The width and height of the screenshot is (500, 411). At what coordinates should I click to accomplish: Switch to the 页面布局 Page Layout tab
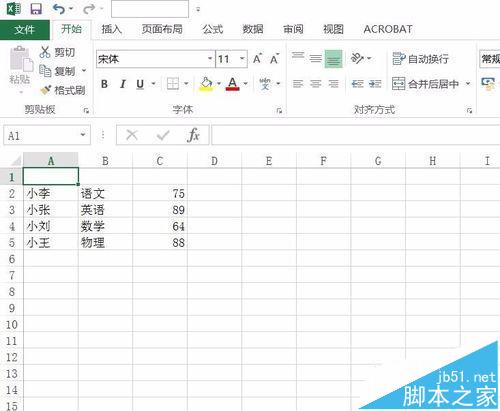click(x=162, y=29)
